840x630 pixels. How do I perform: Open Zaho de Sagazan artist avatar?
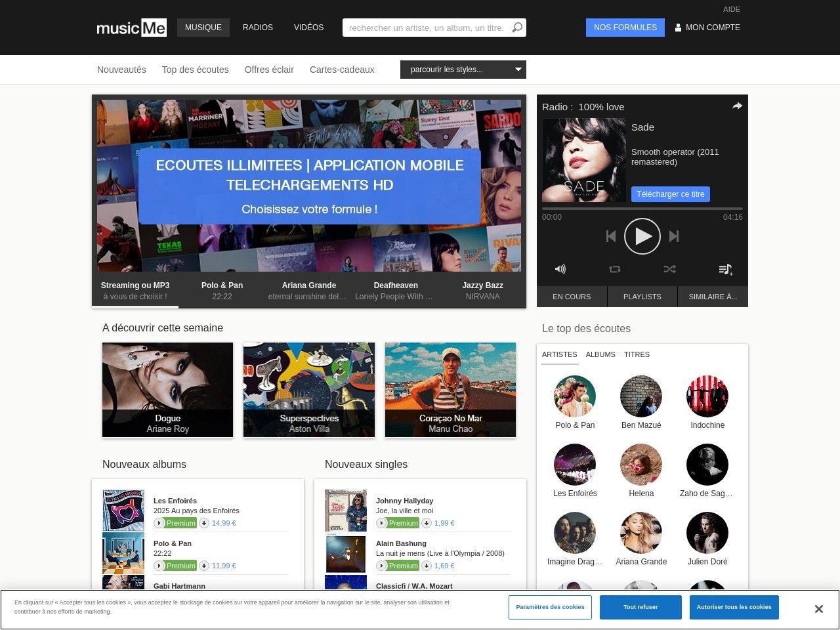tap(707, 465)
